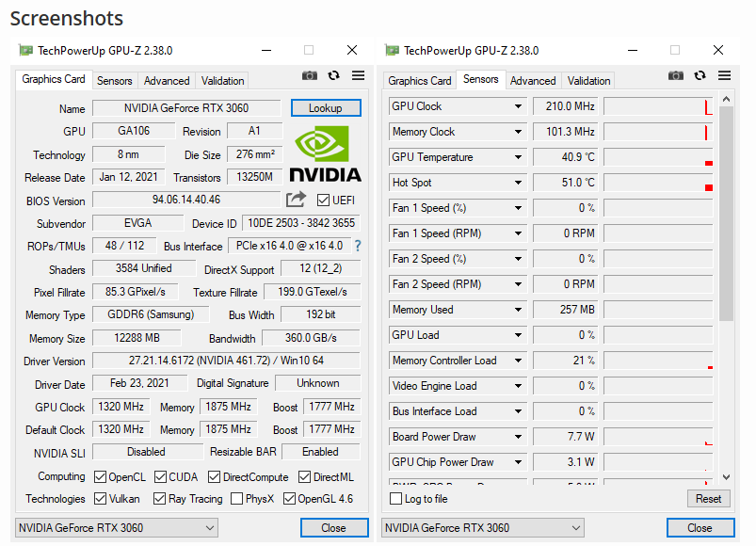Switch to Advanced tab in right window

pyautogui.click(x=533, y=80)
